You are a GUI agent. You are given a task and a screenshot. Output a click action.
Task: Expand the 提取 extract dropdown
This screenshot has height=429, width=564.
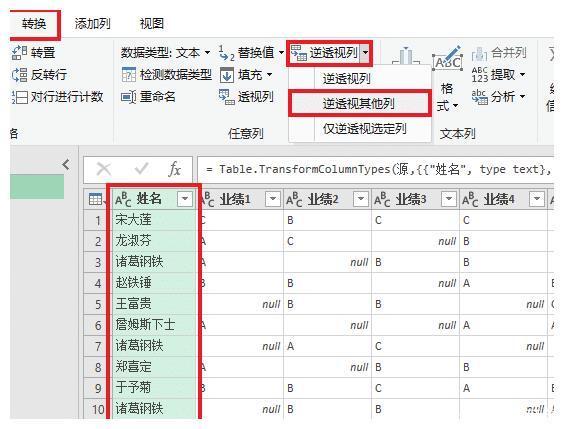522,75
